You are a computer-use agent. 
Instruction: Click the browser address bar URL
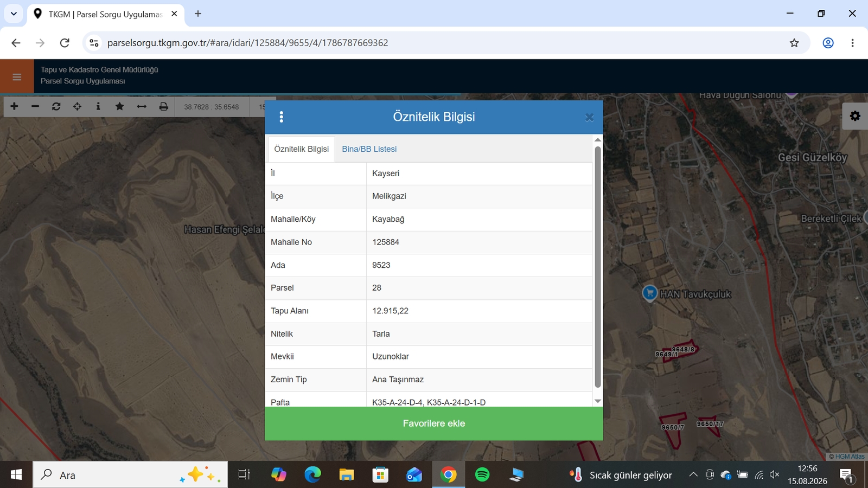click(x=248, y=43)
